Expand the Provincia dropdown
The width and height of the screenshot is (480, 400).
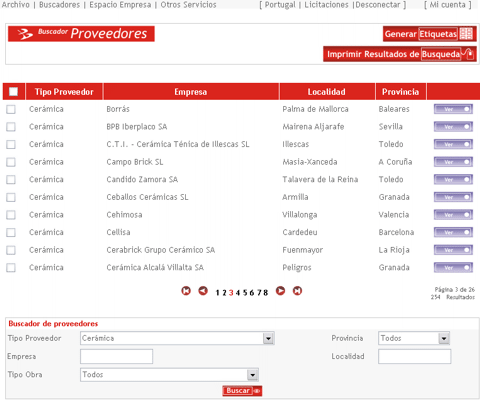point(444,339)
